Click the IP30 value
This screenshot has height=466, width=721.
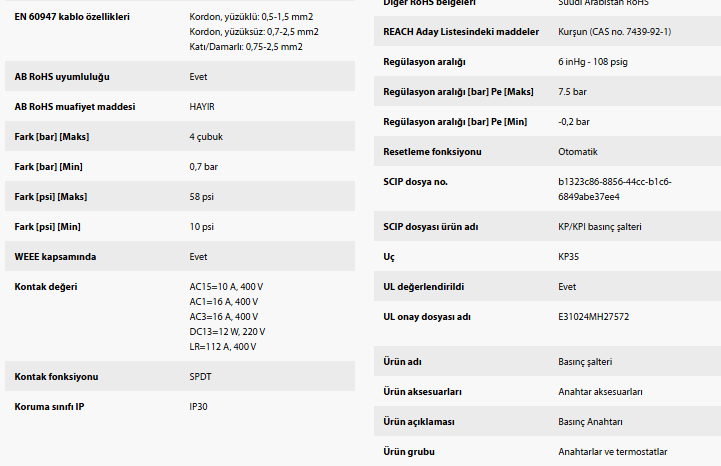198,407
